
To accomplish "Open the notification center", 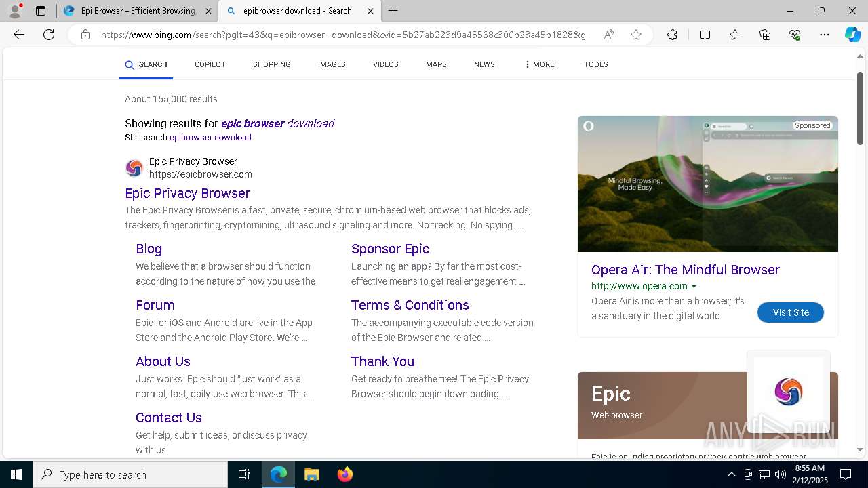I will [x=846, y=474].
